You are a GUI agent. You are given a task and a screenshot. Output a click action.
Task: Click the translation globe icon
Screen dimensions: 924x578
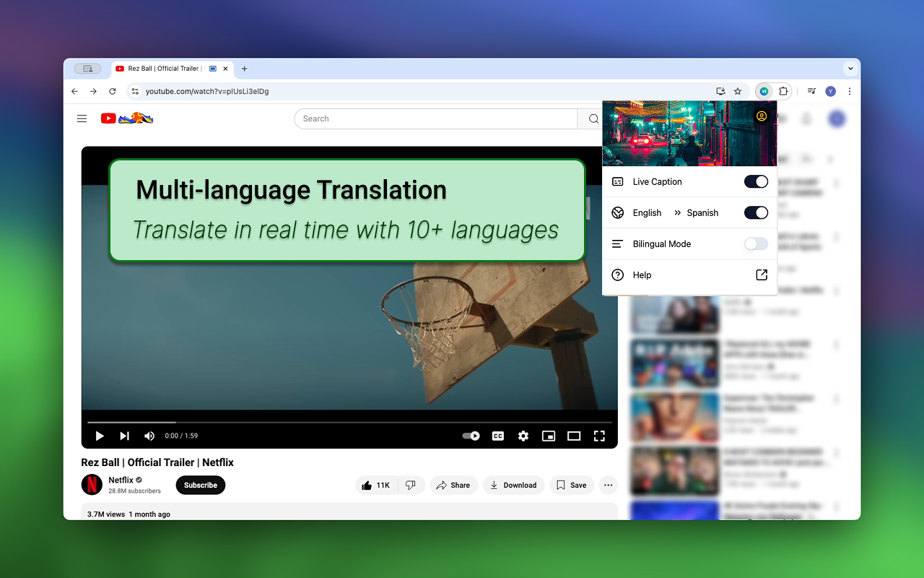tap(618, 212)
